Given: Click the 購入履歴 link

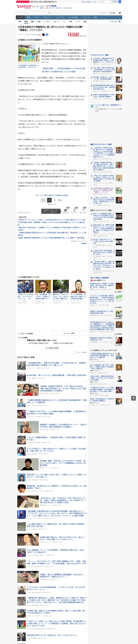Looking at the screenshot, I should point(112,13).
